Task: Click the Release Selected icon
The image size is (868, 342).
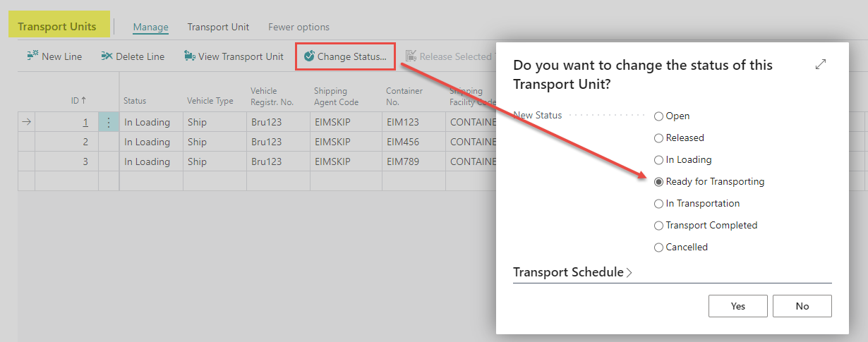Action: (x=411, y=56)
